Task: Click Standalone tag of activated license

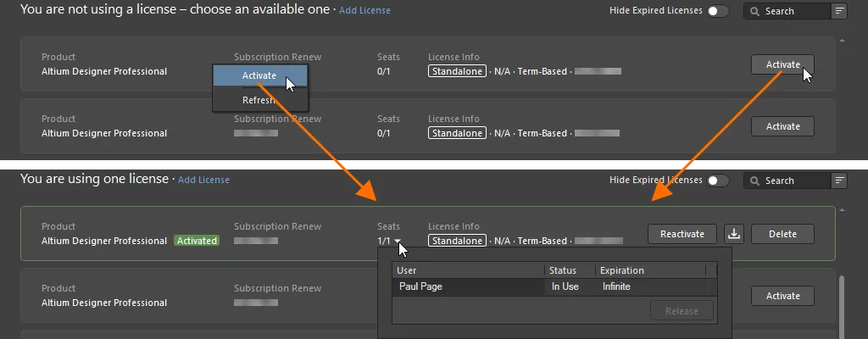Action: pyautogui.click(x=457, y=241)
